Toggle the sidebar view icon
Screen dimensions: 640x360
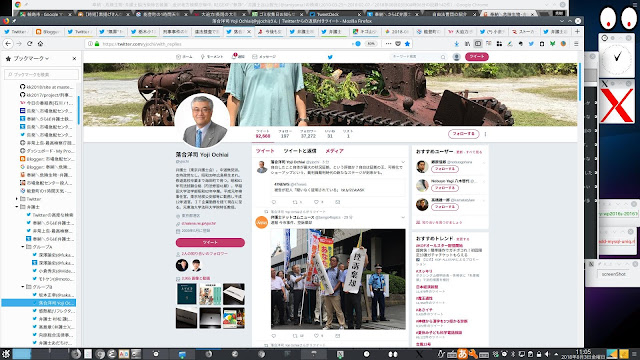(478, 44)
